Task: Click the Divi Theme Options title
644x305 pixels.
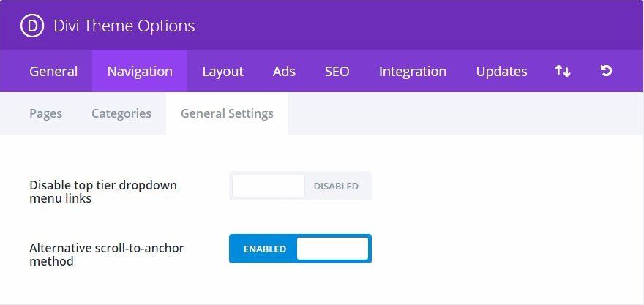Action: (124, 26)
